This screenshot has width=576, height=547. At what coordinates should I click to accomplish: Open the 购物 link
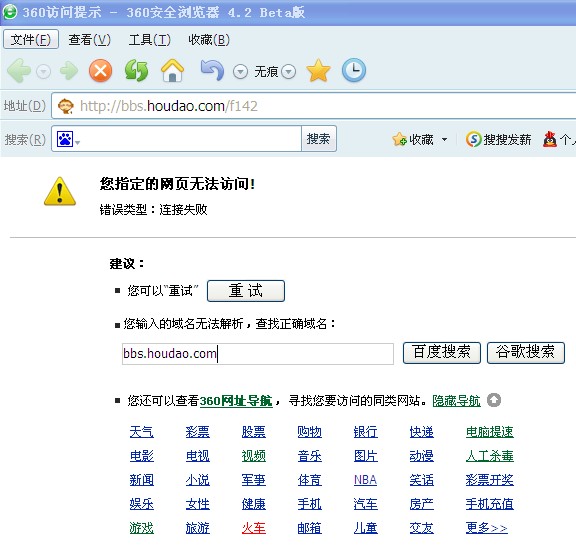(310, 432)
